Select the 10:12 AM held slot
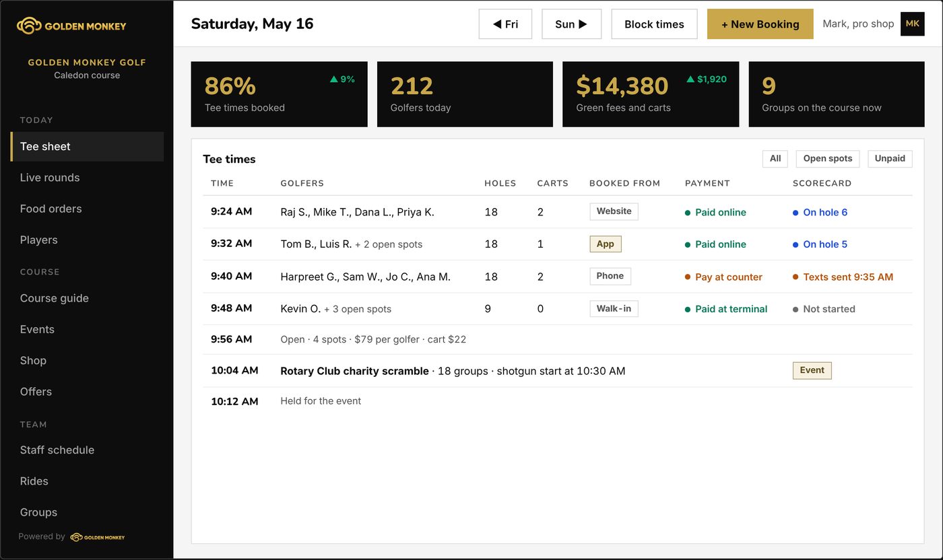This screenshot has height=560, width=943. tap(558, 401)
